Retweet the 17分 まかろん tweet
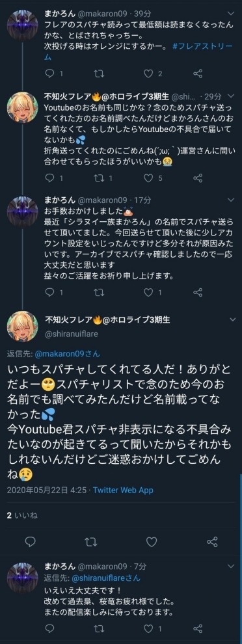 pyautogui.click(x=99, y=293)
